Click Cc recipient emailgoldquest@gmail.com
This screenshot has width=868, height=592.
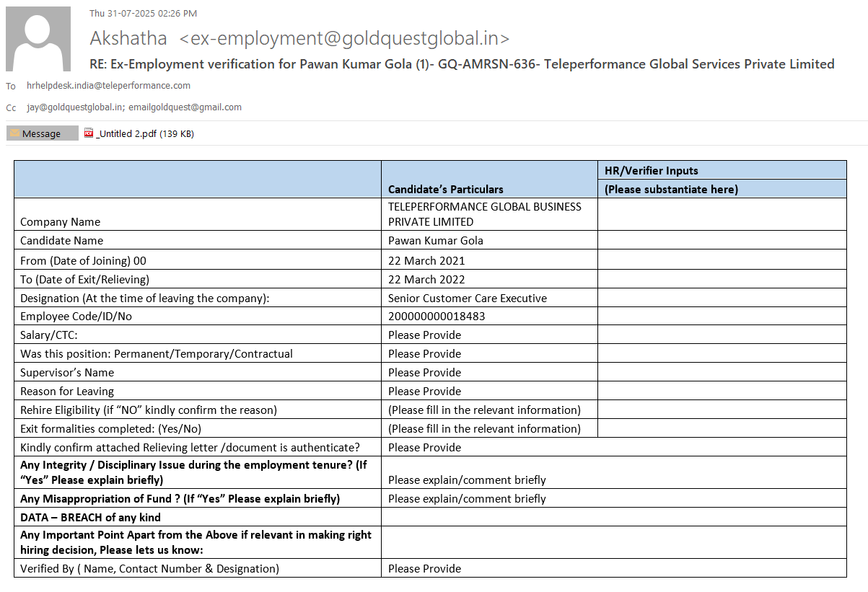[185, 107]
